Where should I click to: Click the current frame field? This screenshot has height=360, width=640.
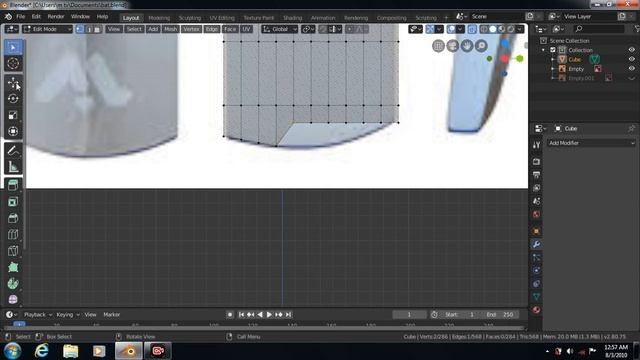[409, 314]
